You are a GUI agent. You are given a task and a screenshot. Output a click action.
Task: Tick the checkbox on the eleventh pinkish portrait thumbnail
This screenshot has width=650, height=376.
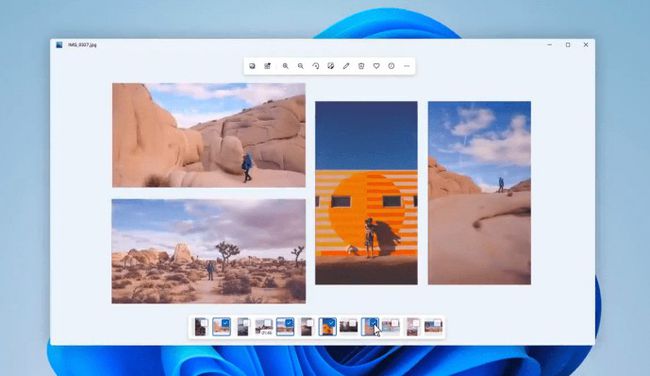point(416,323)
